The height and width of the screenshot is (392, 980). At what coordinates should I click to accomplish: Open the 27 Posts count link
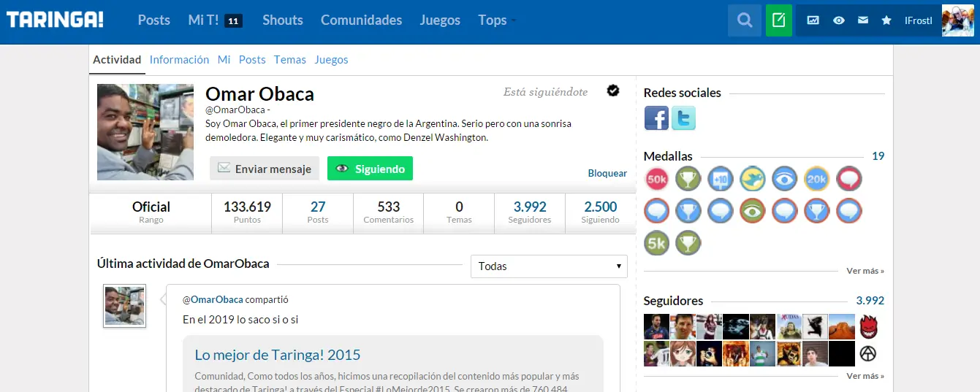click(318, 212)
